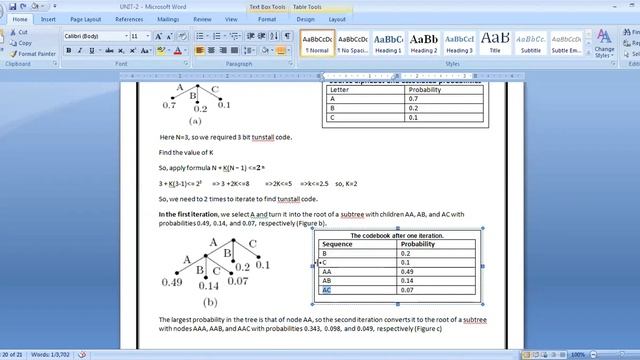Switch to the View tab
Viewport: 640px width, 360px height.
click(231, 19)
